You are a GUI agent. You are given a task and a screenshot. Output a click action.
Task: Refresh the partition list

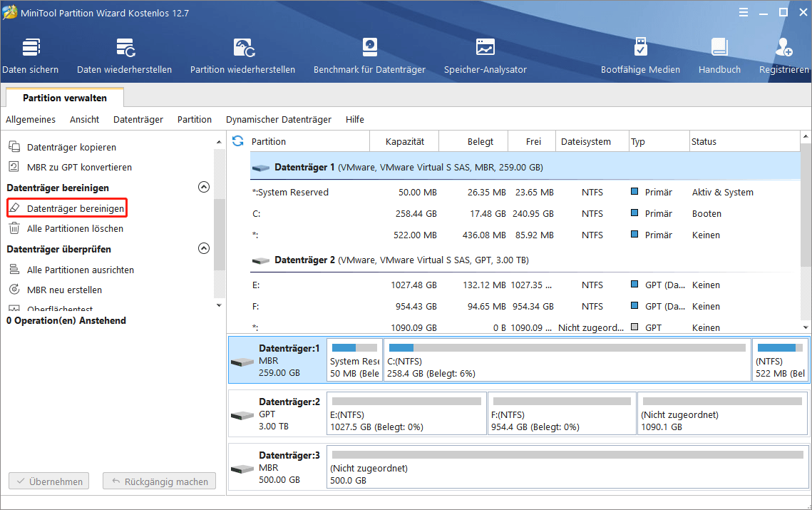237,141
